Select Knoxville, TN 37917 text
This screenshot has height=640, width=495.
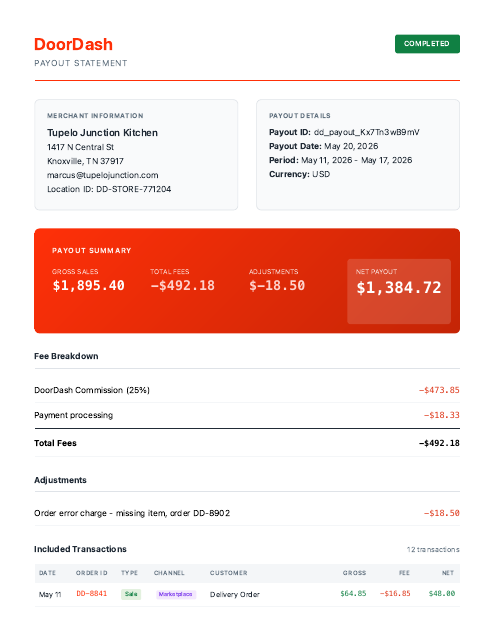(85, 161)
